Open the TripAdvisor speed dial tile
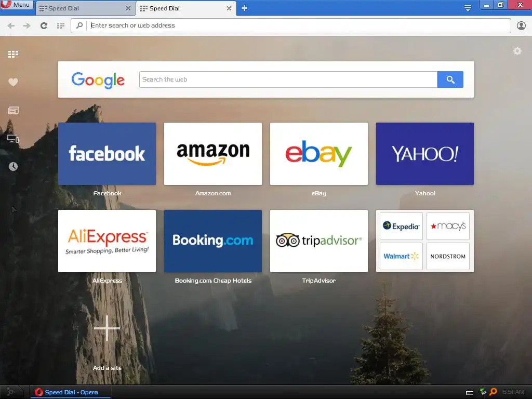532x399 pixels. point(318,241)
